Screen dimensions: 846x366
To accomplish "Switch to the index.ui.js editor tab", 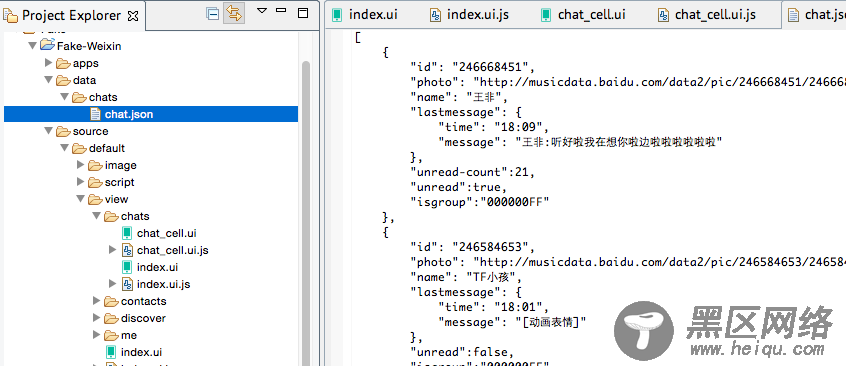I will tap(477, 15).
